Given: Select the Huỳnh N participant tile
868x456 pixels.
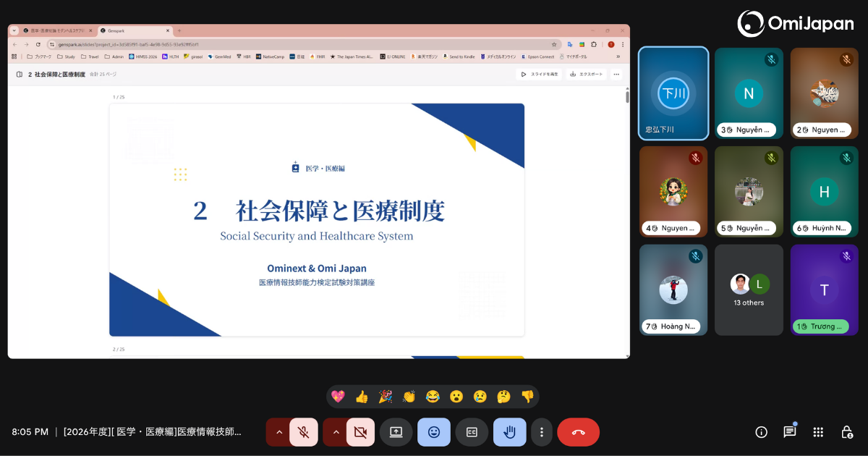Looking at the screenshot, I should 825,192.
